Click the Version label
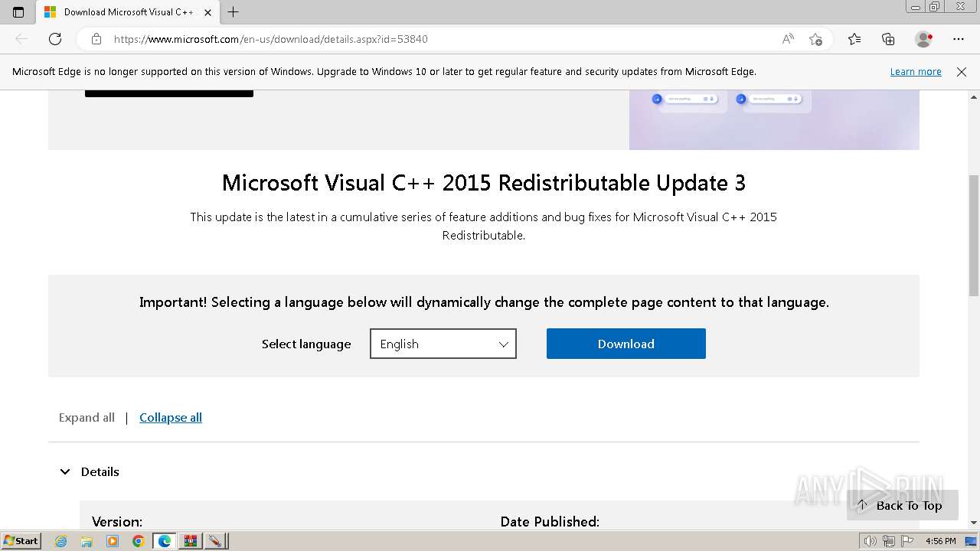 point(117,522)
